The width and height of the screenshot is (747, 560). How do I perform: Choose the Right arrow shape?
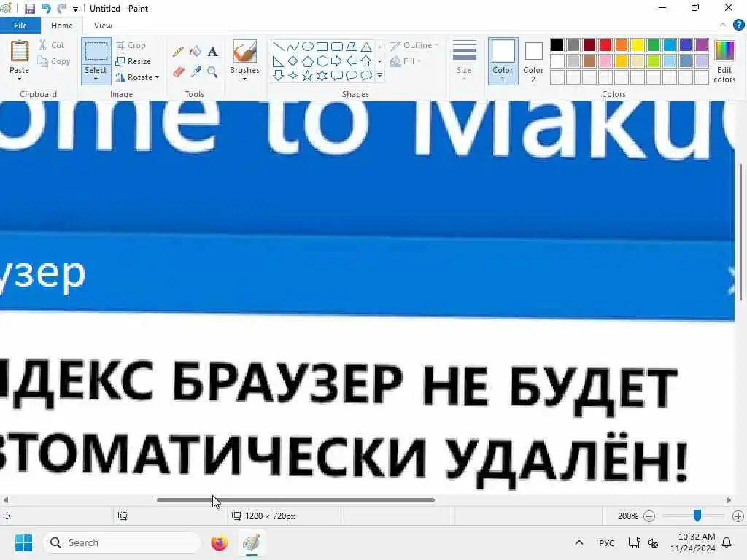click(337, 61)
